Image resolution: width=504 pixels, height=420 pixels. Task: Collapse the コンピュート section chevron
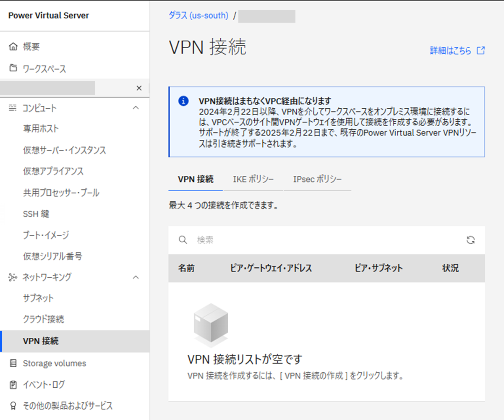click(136, 108)
